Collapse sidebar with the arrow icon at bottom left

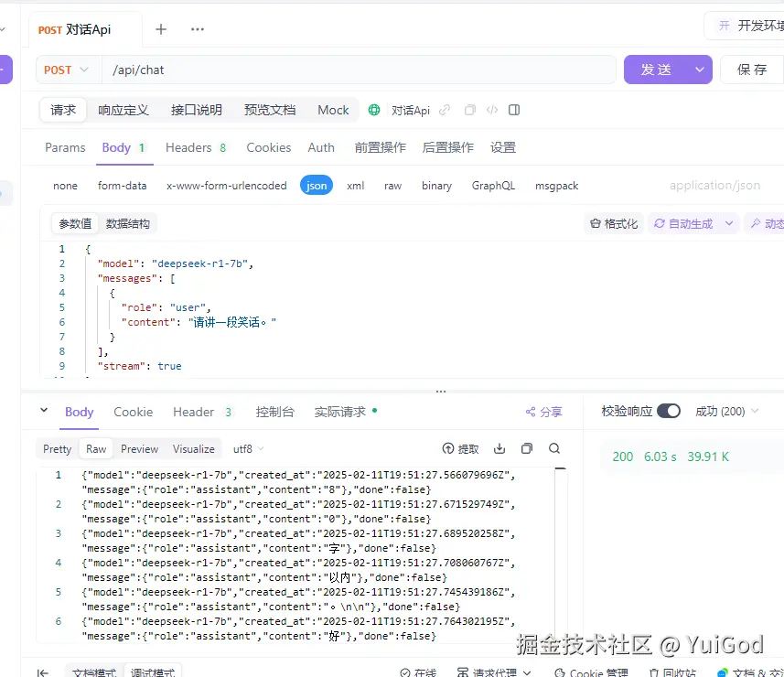click(43, 672)
